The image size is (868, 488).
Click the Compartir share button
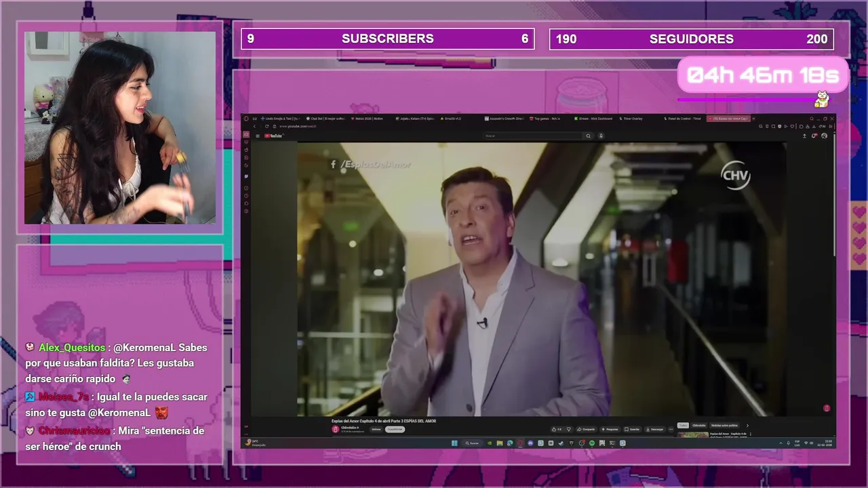(586, 429)
